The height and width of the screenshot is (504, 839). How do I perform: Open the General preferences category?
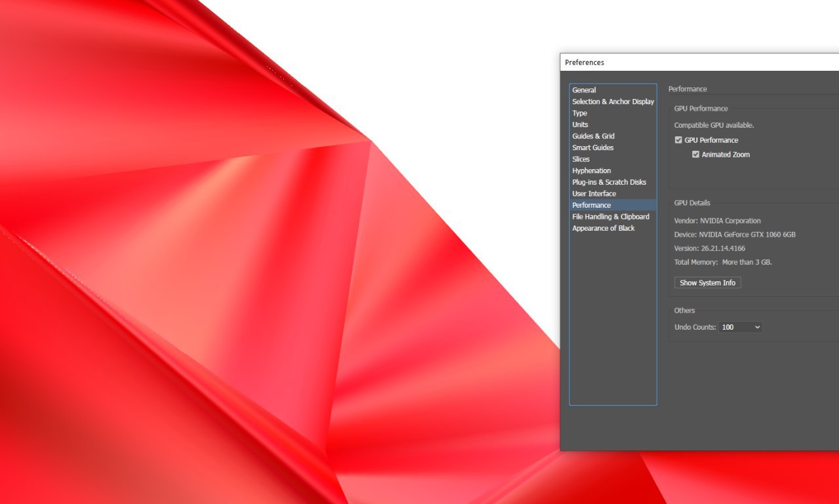(613, 90)
